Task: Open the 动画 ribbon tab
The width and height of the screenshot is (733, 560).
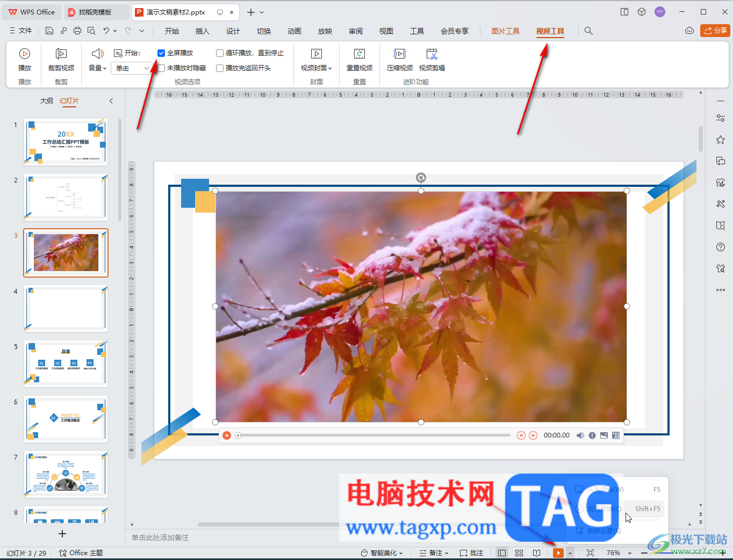Action: (294, 31)
